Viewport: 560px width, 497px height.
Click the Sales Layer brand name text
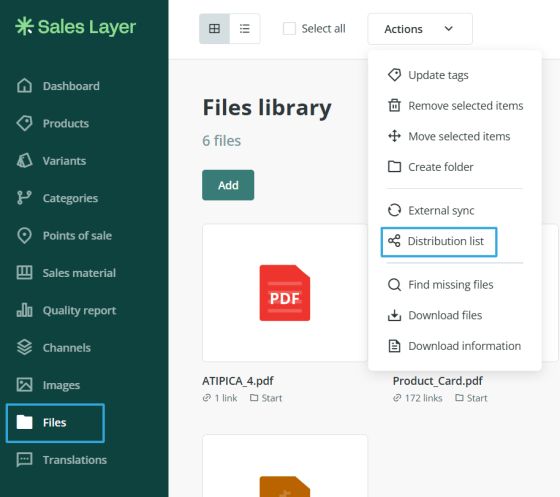[86, 27]
